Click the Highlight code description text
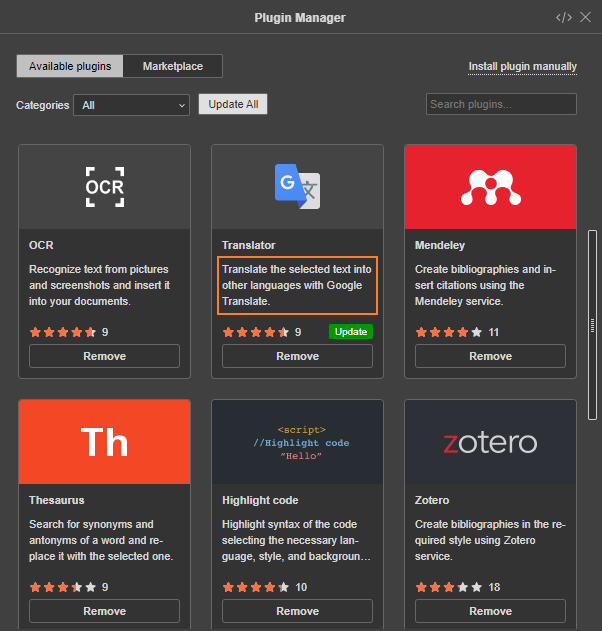This screenshot has height=631, width=602. [x=296, y=540]
